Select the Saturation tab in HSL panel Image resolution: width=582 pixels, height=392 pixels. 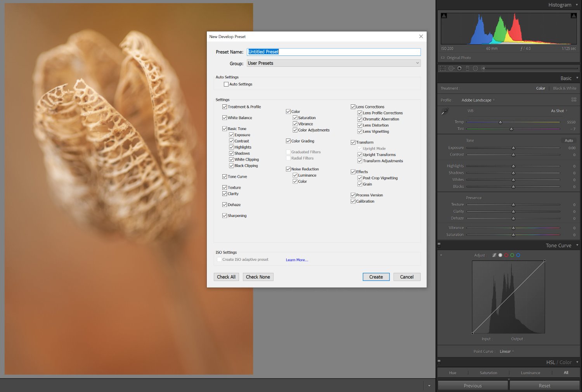click(x=488, y=373)
